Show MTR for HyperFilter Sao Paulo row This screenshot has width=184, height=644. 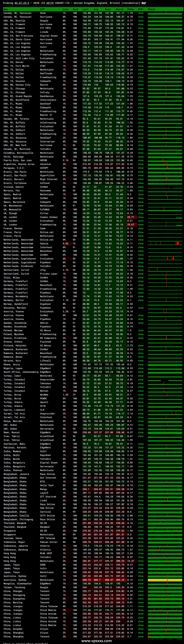[141, 175]
